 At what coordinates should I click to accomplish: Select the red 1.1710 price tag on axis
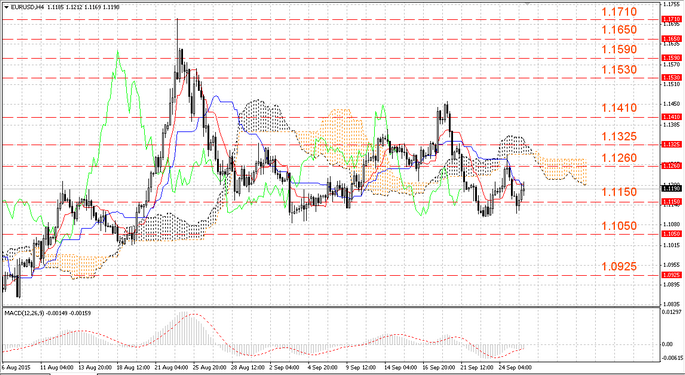pos(671,19)
